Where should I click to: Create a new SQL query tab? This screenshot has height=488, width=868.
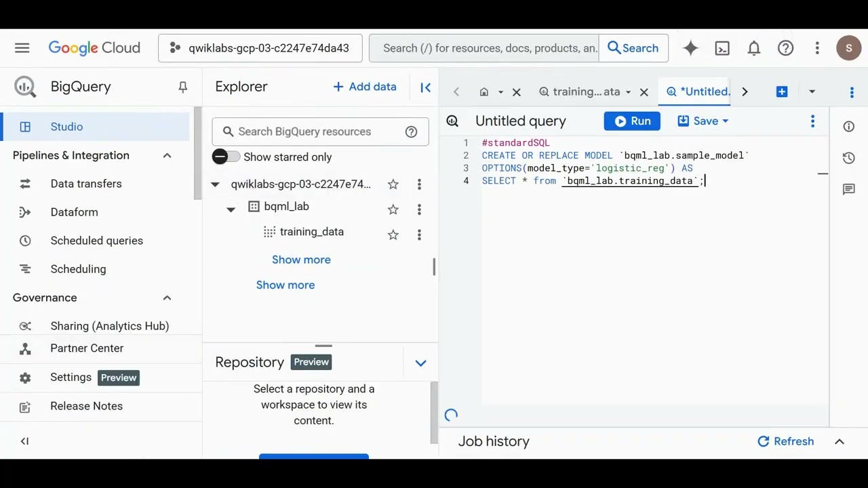click(x=782, y=91)
